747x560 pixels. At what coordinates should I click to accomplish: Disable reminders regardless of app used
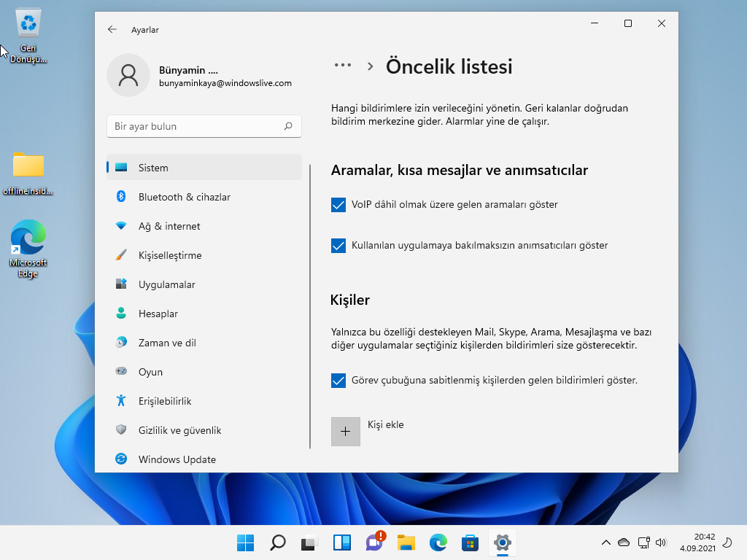click(338, 246)
